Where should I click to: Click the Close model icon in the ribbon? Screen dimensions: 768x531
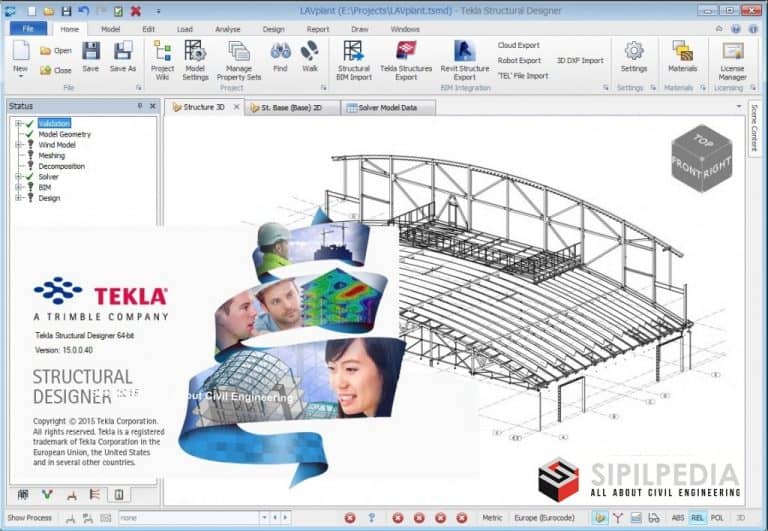[x=46, y=70]
